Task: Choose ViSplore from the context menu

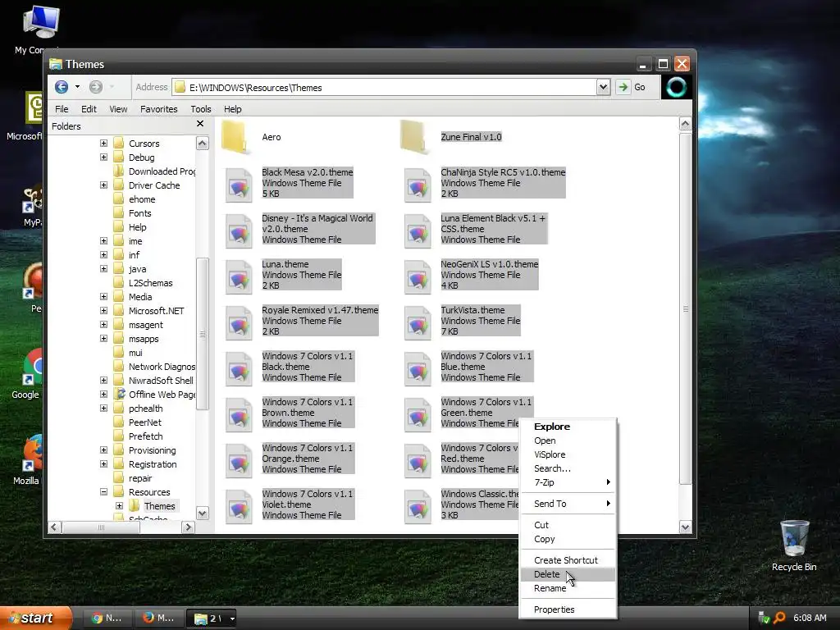Action: coord(568,454)
